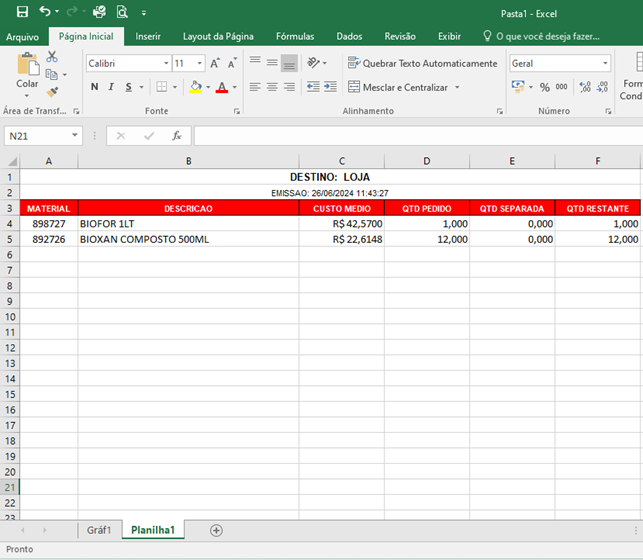Open the Arquivo menu
The height and width of the screenshot is (560, 643).
23,37
